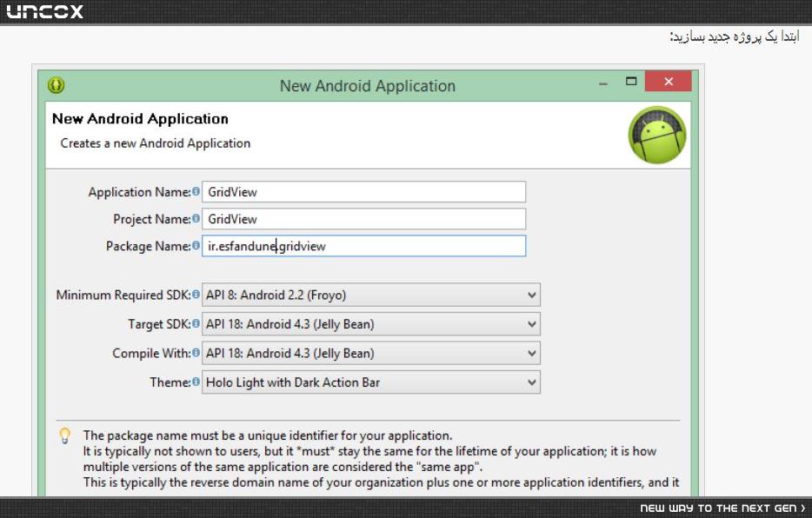This screenshot has width=812, height=518.
Task: Click the Persian instruction text at top right
Action: point(735,37)
